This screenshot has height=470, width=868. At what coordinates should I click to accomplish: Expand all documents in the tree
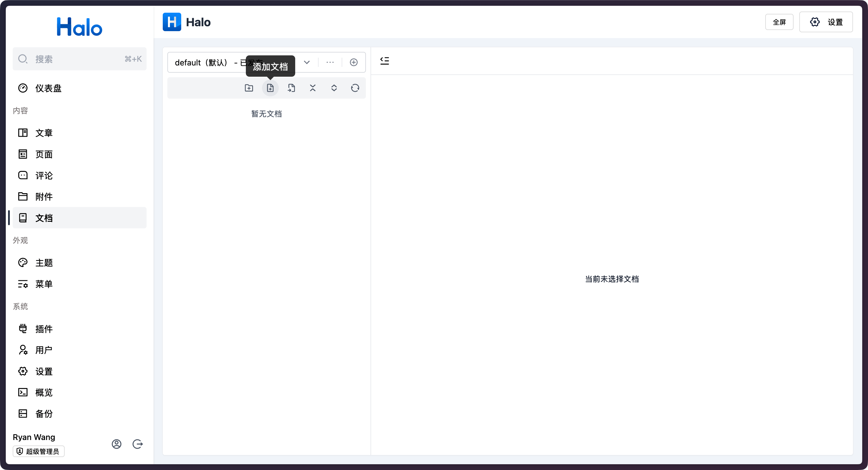pyautogui.click(x=334, y=88)
